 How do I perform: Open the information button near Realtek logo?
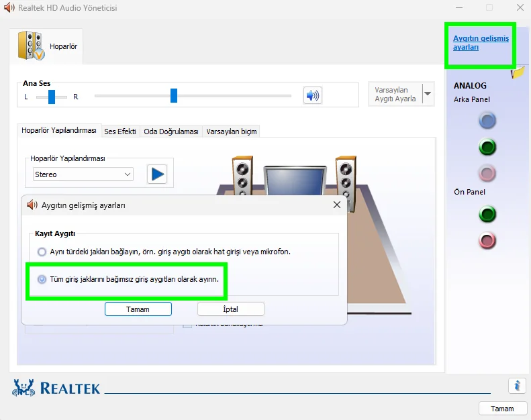point(517,386)
